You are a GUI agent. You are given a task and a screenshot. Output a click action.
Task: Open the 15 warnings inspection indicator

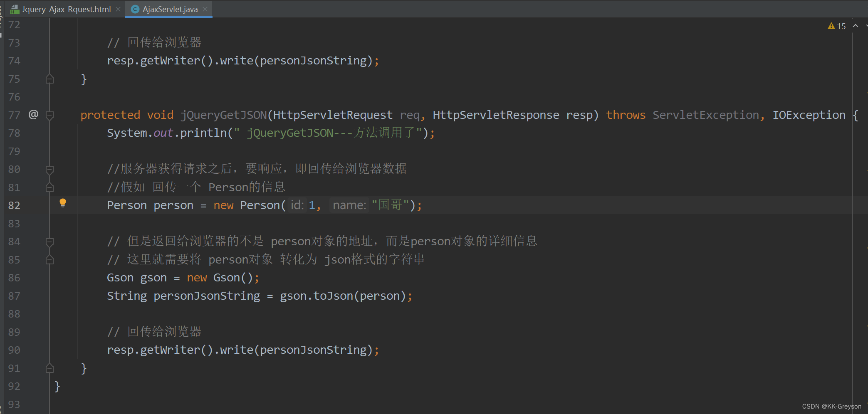tap(837, 26)
